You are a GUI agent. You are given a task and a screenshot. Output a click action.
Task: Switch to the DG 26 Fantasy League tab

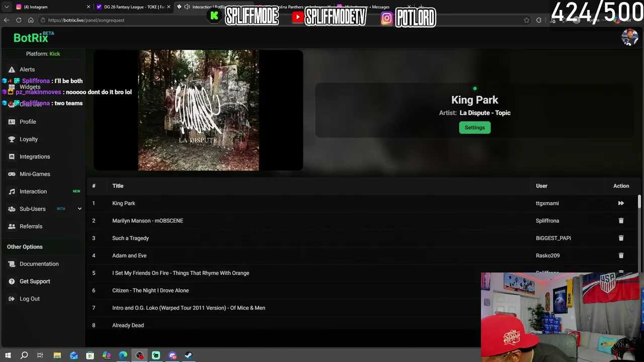point(134,7)
